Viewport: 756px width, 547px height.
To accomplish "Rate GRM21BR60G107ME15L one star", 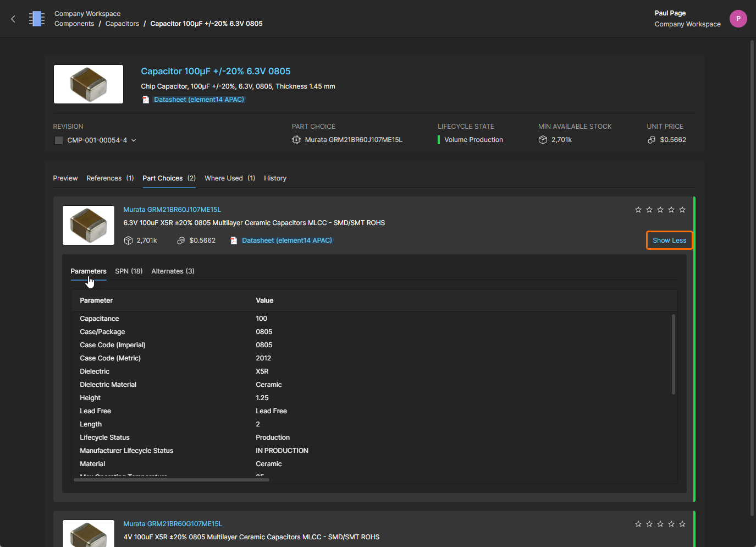I will click(x=638, y=524).
